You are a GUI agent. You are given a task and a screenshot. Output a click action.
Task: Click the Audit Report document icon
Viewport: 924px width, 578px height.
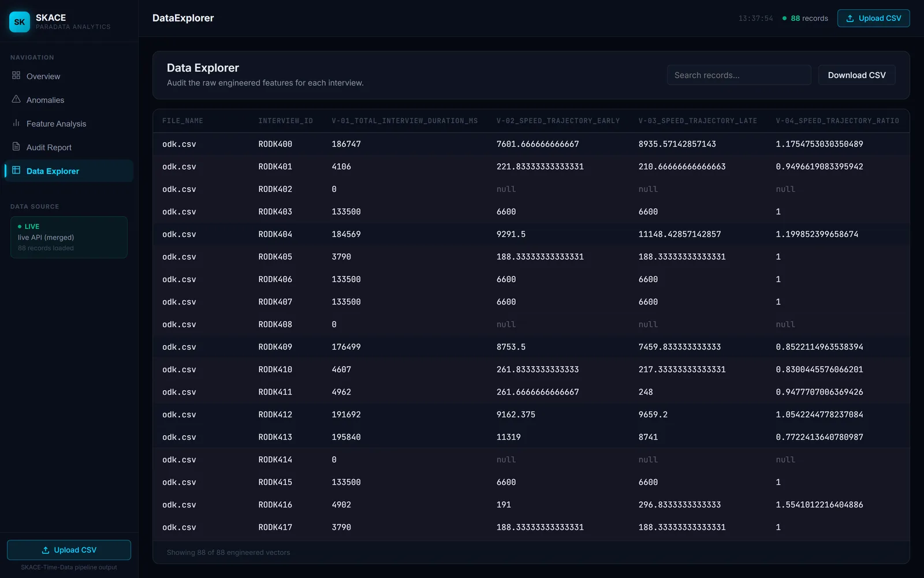click(x=16, y=147)
